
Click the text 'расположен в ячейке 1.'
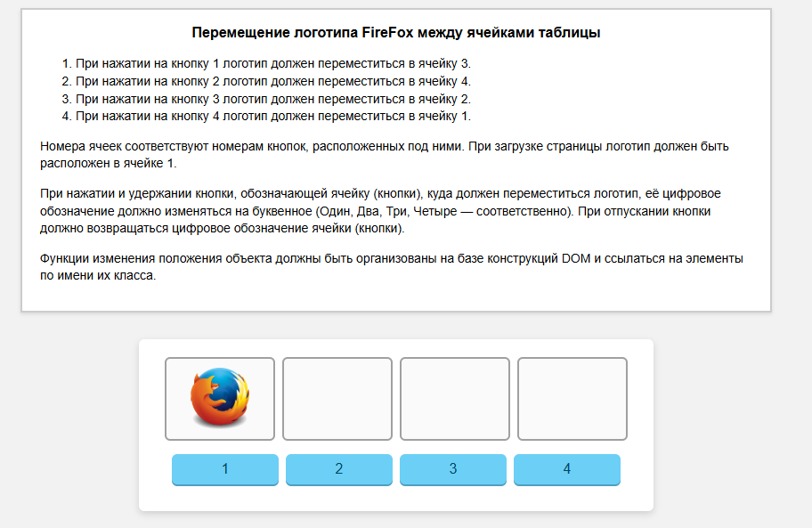pyautogui.click(x=109, y=164)
